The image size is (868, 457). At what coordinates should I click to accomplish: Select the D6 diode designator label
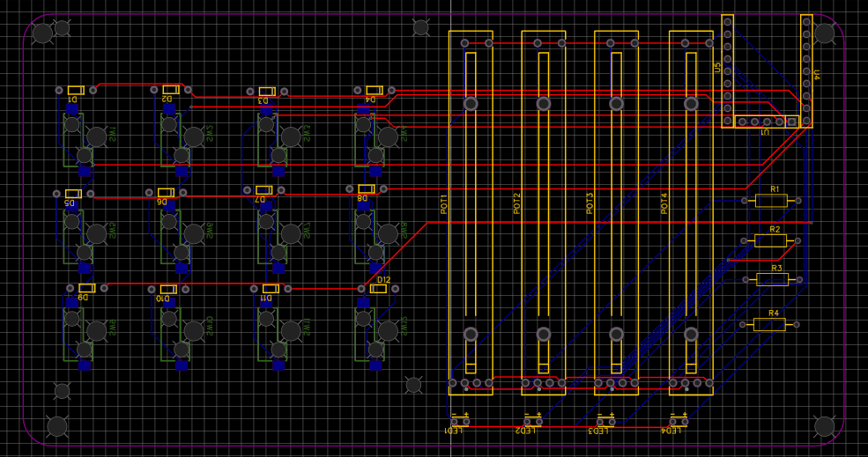162,202
